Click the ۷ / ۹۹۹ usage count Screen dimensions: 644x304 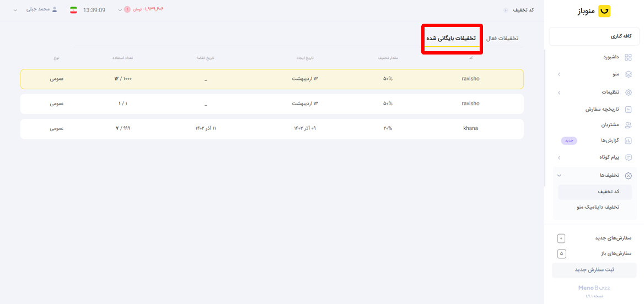123,128
